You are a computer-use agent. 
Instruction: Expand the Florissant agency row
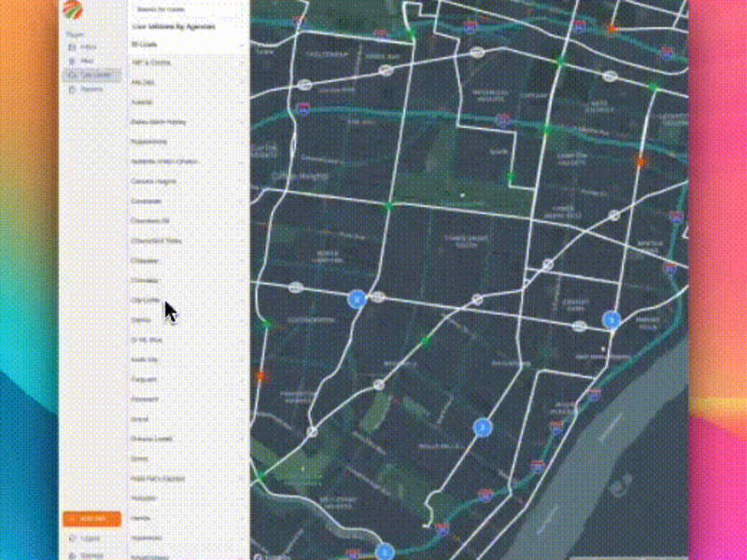[189, 399]
